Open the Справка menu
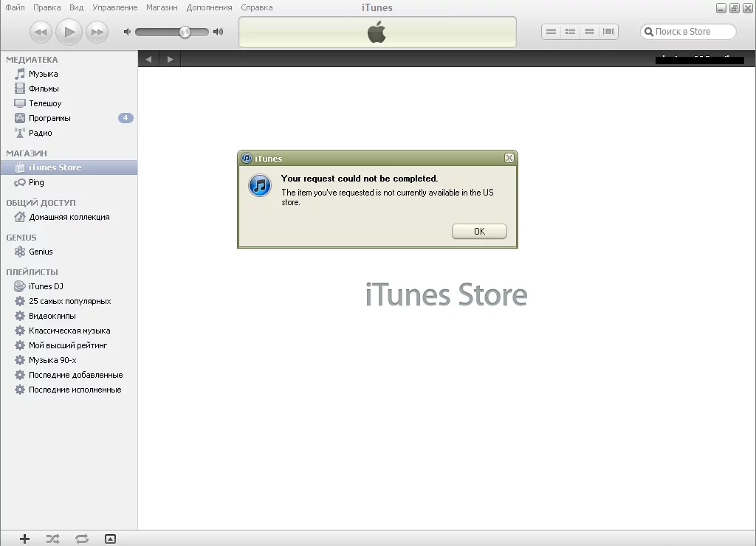 [256, 7]
